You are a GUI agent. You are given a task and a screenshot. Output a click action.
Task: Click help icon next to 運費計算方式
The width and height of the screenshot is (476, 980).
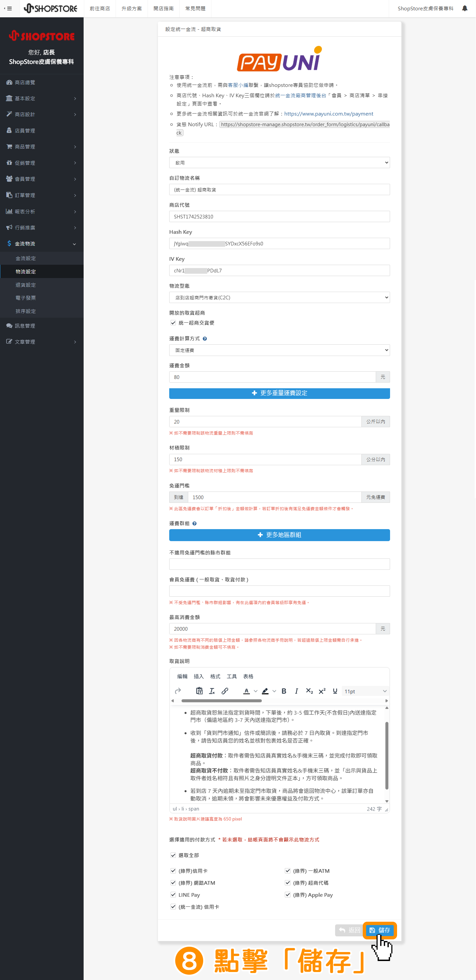coord(205,339)
